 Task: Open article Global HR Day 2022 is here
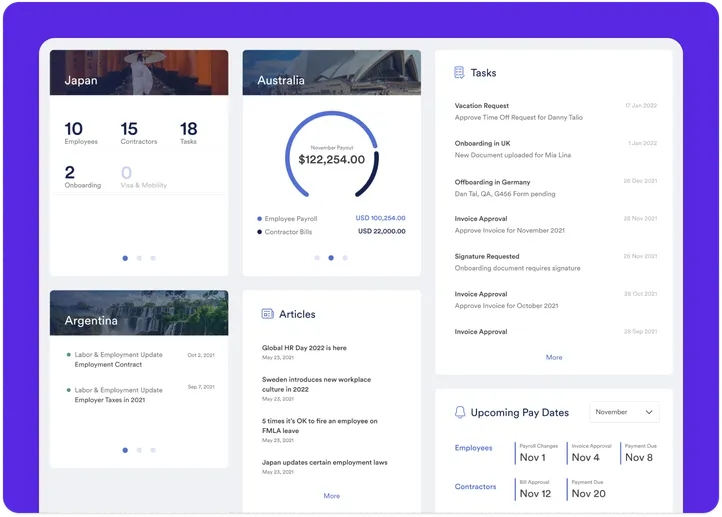(304, 352)
